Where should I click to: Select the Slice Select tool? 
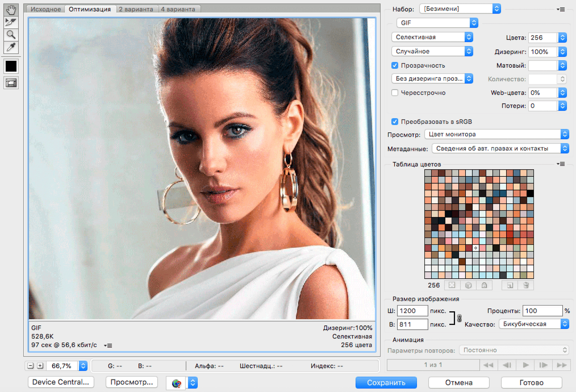[x=11, y=22]
